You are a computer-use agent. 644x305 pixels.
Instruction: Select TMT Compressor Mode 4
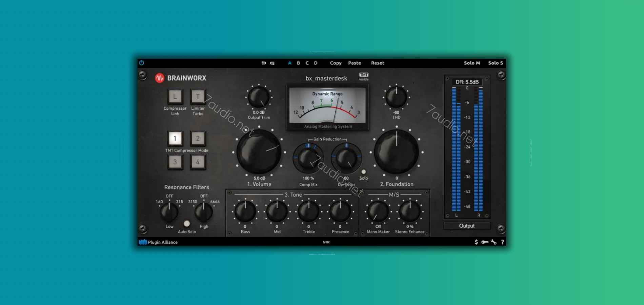click(x=198, y=162)
